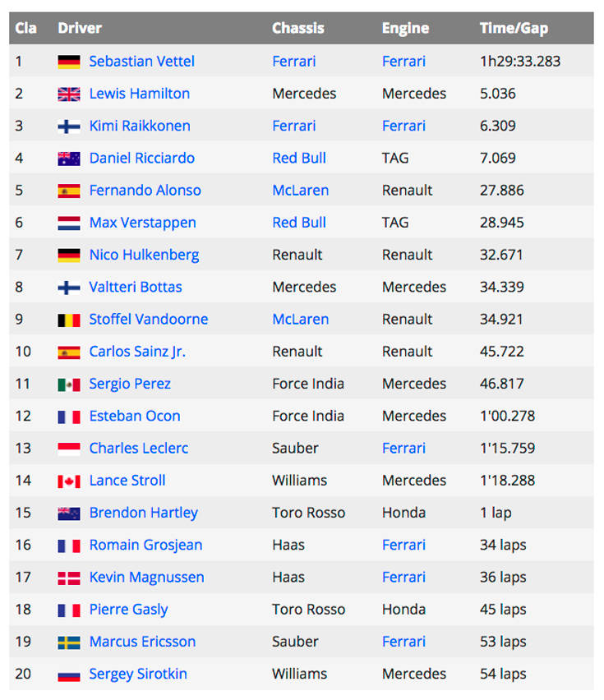Click the German flag beside Sebastian Vettel
The image size is (604, 700).
[69, 62]
